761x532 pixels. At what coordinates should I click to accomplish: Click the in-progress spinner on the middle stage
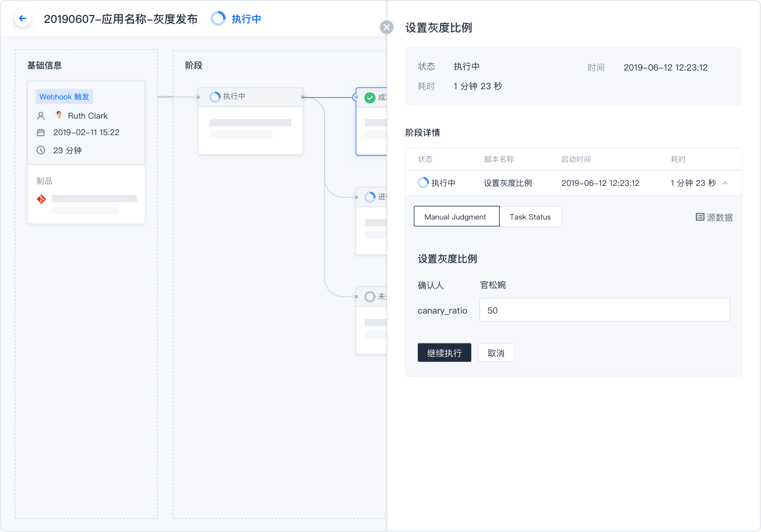point(370,197)
